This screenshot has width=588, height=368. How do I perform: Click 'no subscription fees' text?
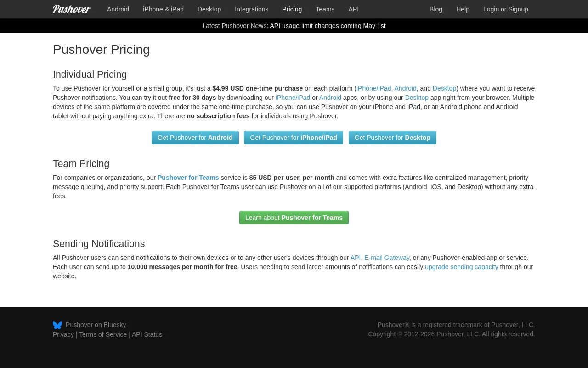point(218,116)
